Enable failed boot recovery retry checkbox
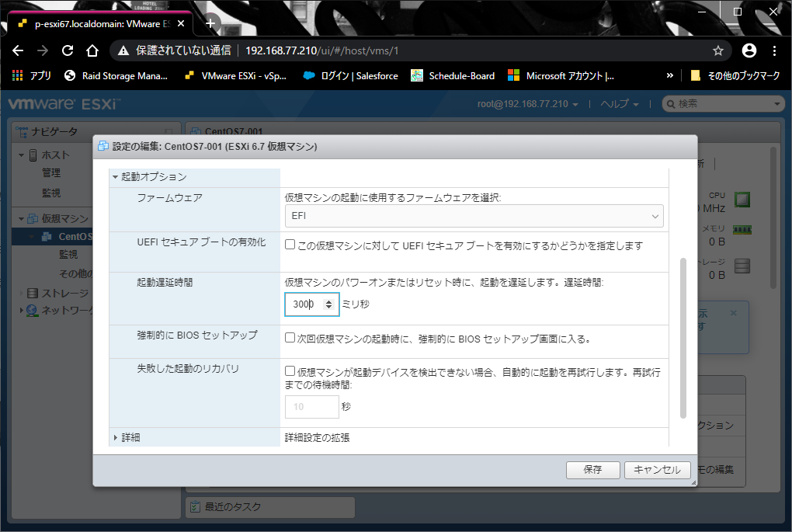792x532 pixels. click(x=290, y=371)
